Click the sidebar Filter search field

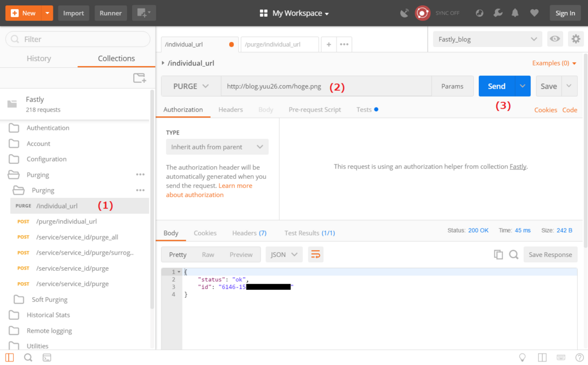click(x=78, y=39)
